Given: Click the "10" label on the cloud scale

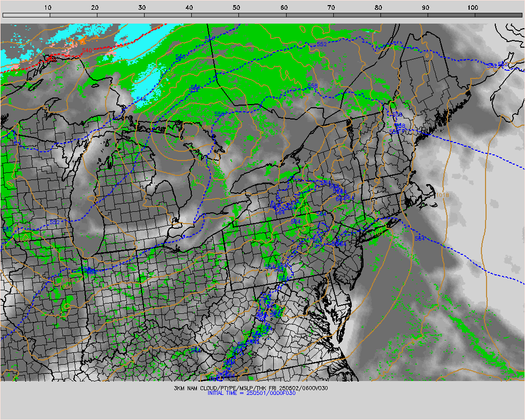Looking at the screenshot, I should point(48,7).
